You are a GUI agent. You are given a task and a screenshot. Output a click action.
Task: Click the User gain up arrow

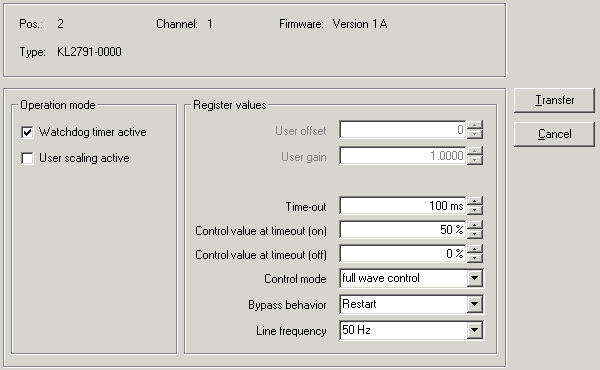[x=475, y=152]
